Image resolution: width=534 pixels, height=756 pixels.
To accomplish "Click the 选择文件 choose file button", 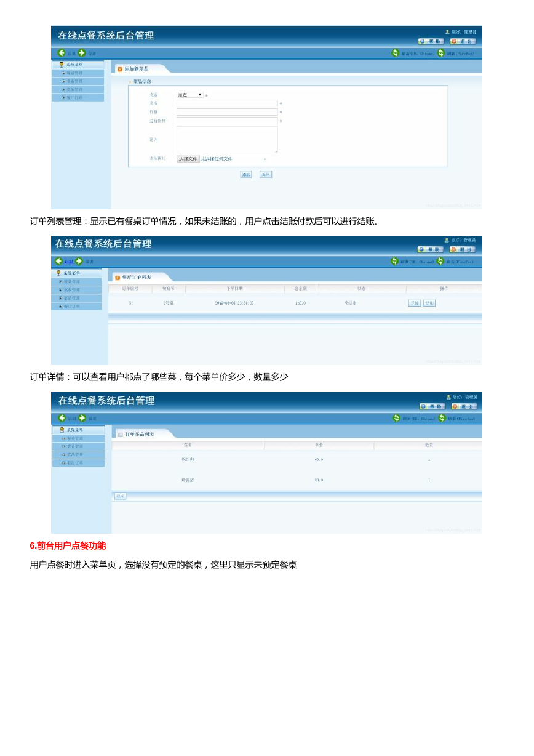I will (x=188, y=159).
